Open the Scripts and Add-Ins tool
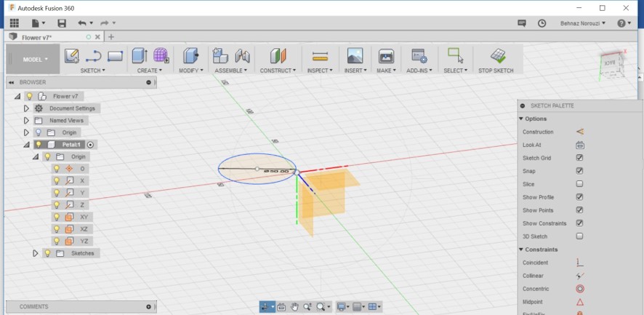 pos(419,56)
